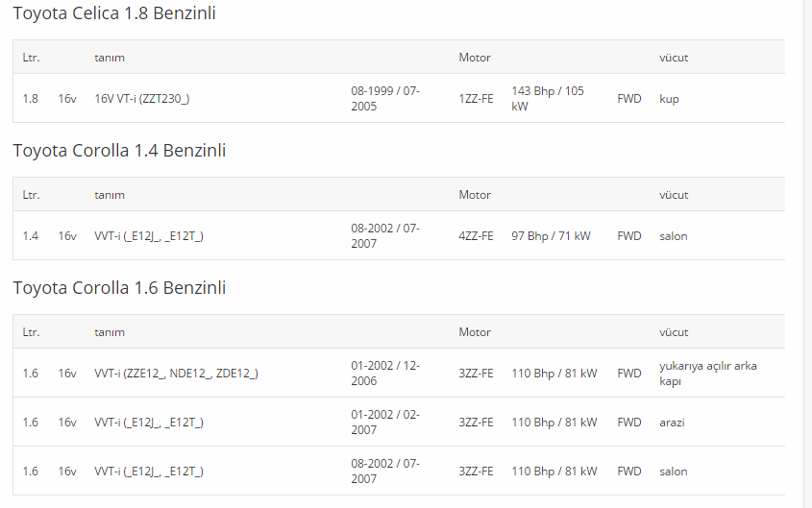Click the arazi body type cell
The height and width of the screenshot is (508, 812).
click(x=672, y=423)
